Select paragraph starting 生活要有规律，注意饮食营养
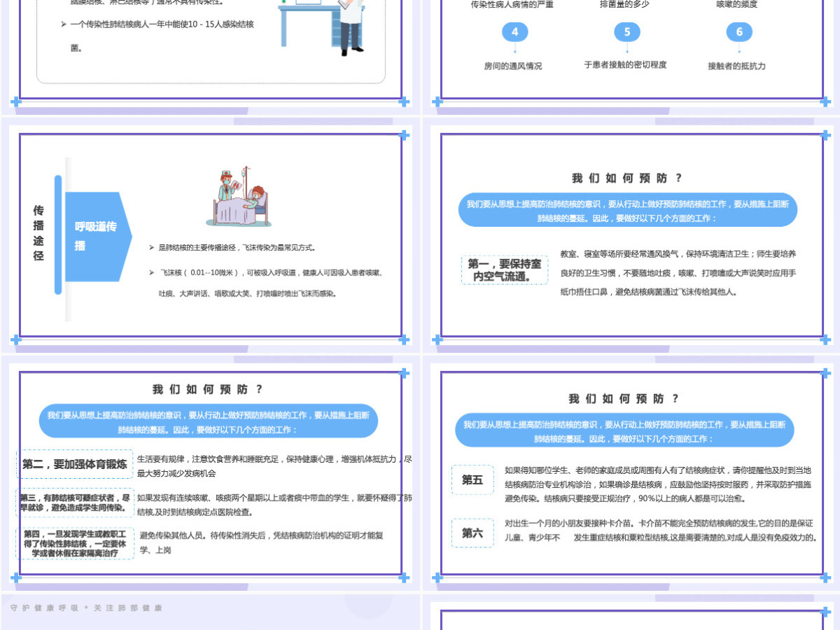 tap(274, 466)
